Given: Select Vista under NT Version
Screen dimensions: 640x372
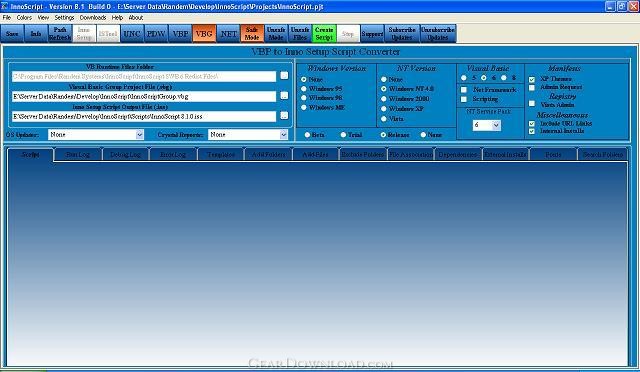Looking at the screenshot, I should (384, 119).
